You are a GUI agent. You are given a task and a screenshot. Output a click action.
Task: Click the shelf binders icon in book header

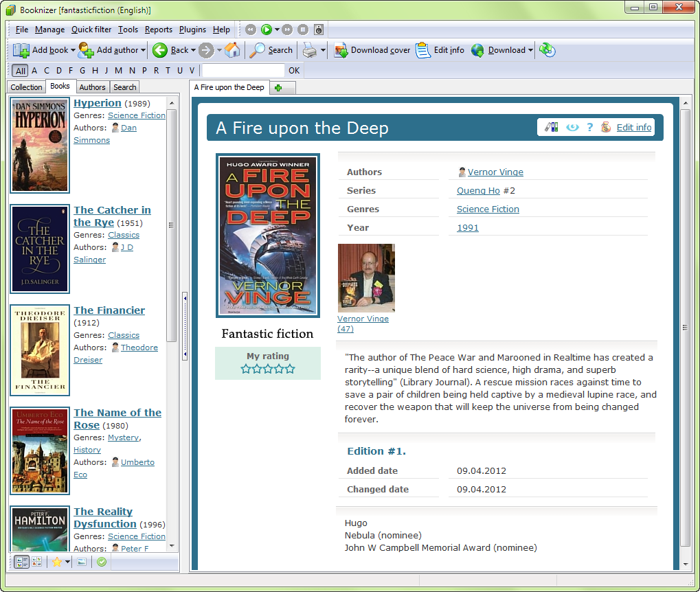click(552, 127)
